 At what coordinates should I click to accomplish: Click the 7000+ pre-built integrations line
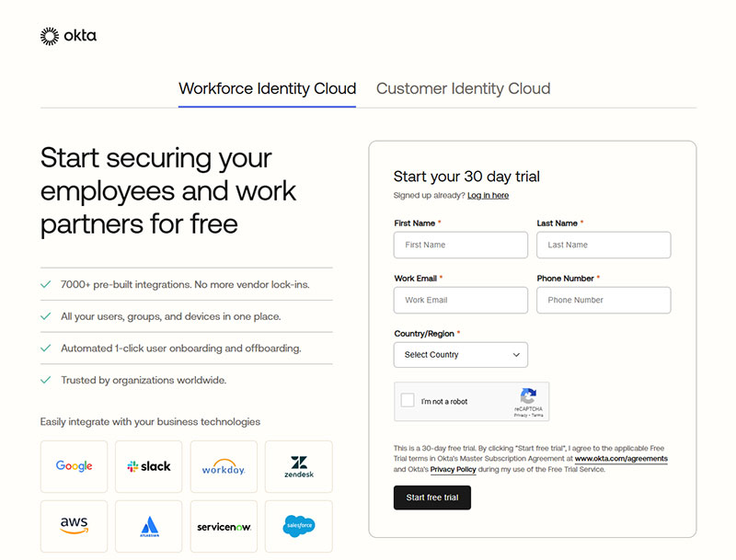coord(185,285)
